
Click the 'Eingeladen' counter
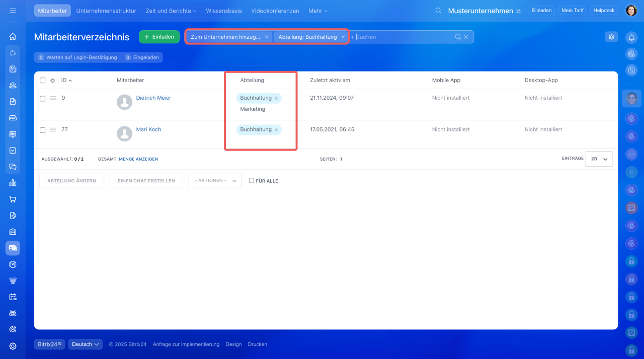[x=142, y=57]
